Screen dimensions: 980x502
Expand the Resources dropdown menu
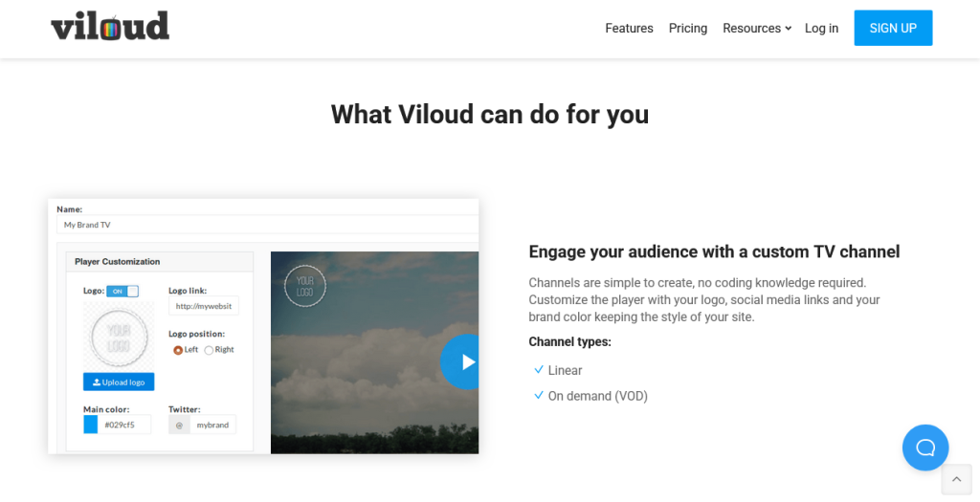click(x=756, y=29)
